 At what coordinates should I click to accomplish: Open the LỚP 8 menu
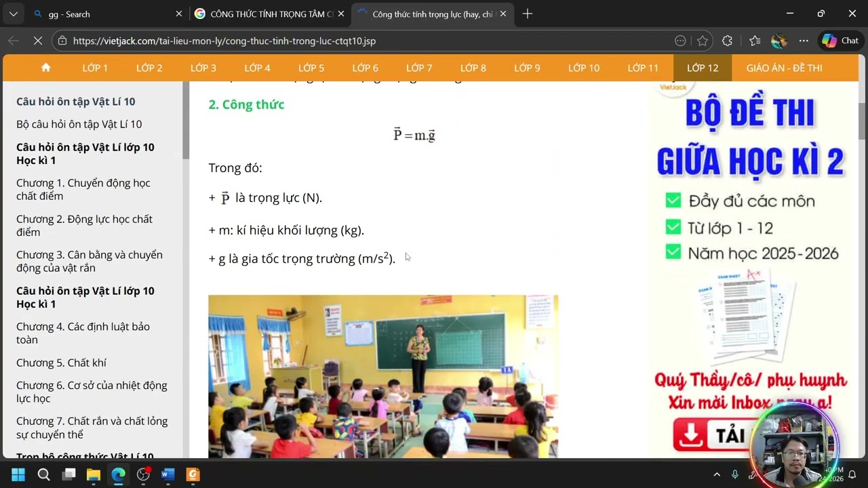pyautogui.click(x=473, y=68)
